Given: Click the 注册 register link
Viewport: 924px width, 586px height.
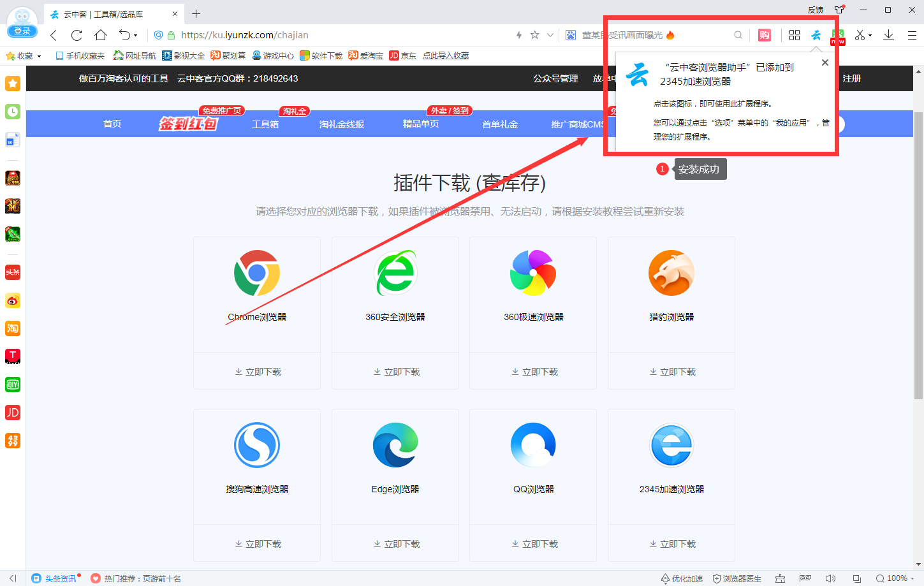Looking at the screenshot, I should (x=852, y=78).
